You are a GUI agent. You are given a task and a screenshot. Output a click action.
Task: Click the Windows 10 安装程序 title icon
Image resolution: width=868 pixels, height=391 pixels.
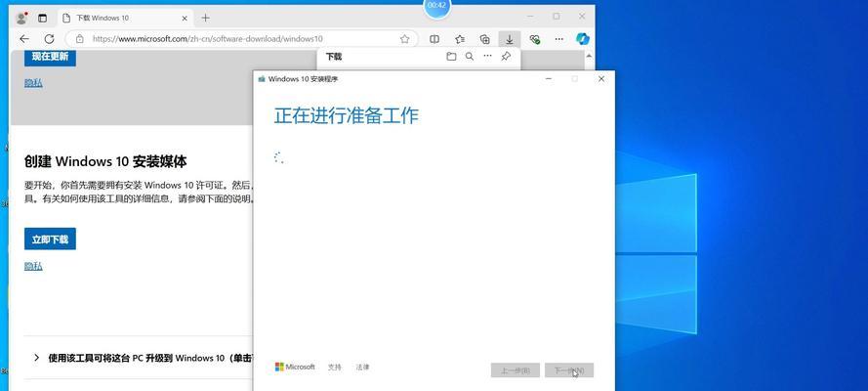(x=262, y=79)
